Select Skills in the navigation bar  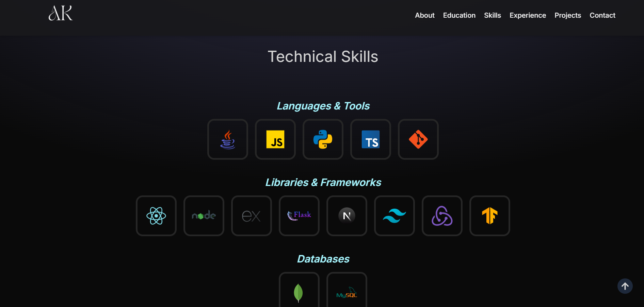click(492, 15)
